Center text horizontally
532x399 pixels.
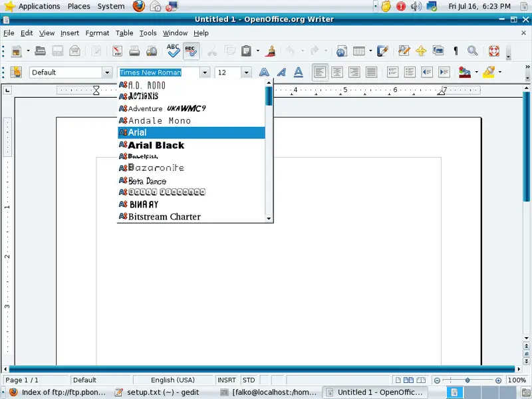click(337, 72)
